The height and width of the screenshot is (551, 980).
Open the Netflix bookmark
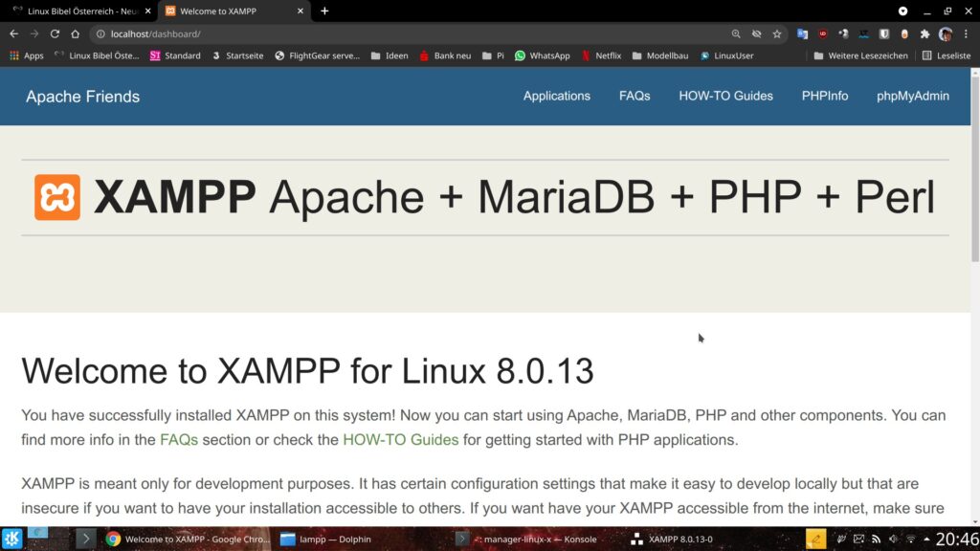click(601, 55)
